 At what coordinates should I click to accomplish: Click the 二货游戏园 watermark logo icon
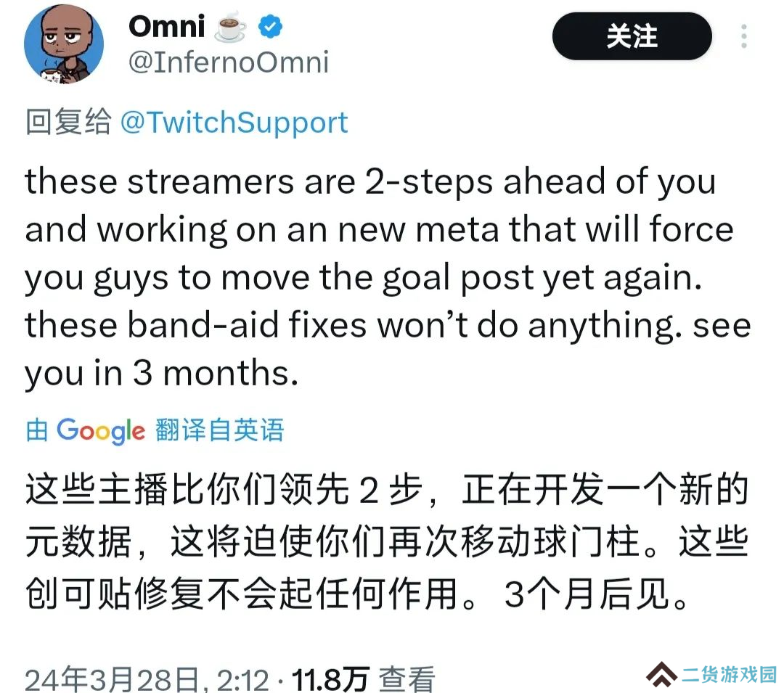coord(661,674)
